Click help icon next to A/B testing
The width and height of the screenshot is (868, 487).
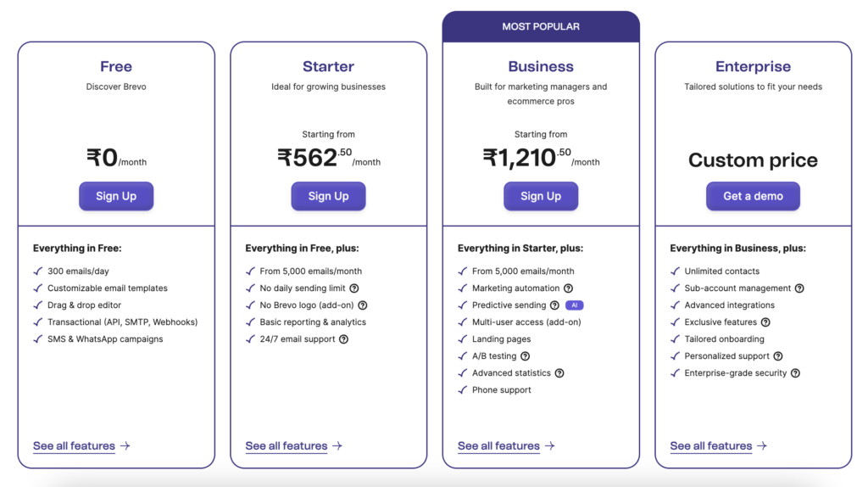click(524, 356)
